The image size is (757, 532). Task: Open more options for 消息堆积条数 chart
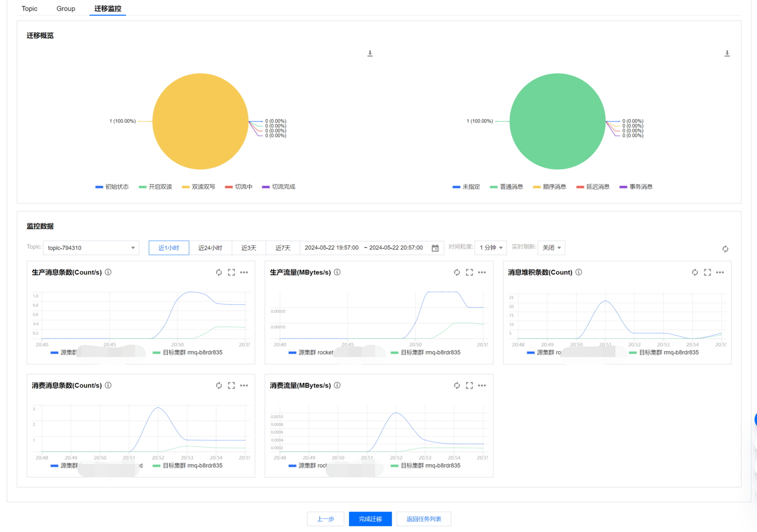tap(720, 272)
